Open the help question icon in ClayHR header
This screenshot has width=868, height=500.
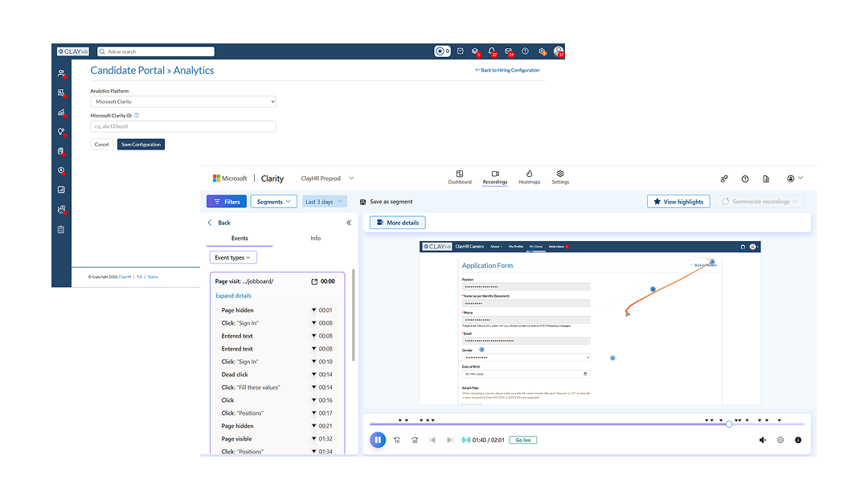(525, 51)
